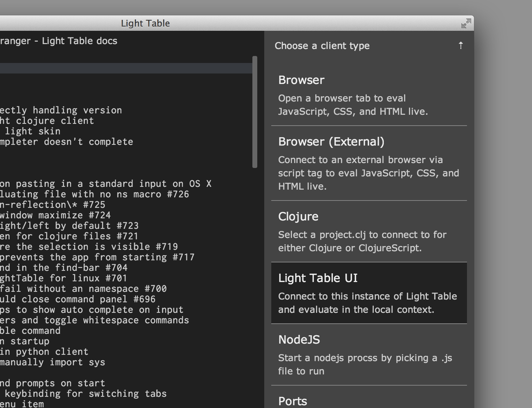
Task: Click the line 'in python client'
Action: pyautogui.click(x=44, y=352)
